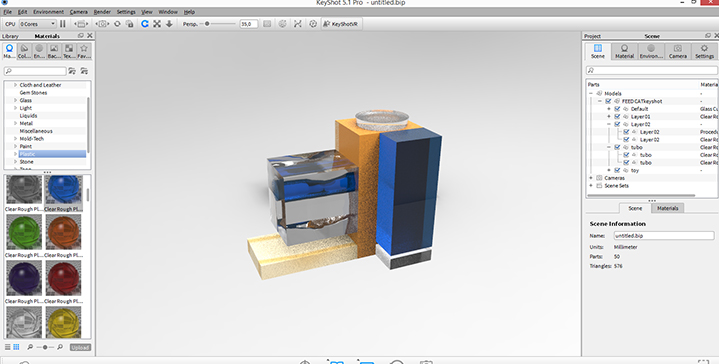Switch to the Camera tab in the Project panel

pos(678,51)
